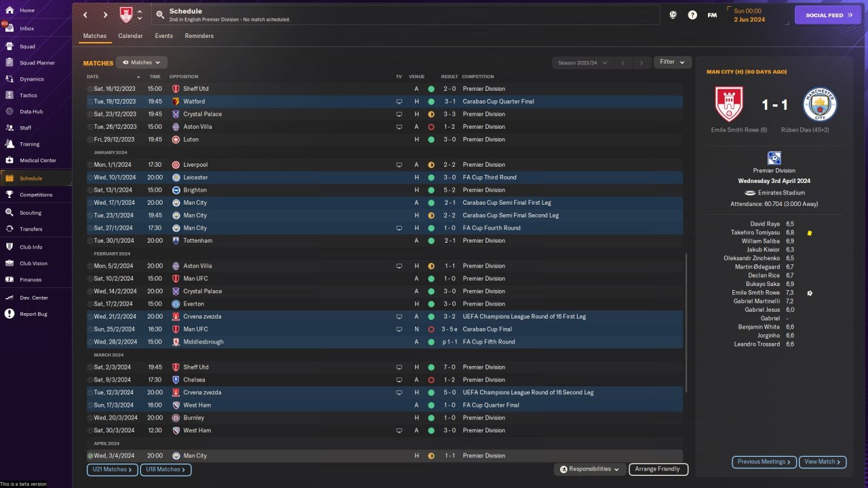Open the Inbox envelope icon
The width and height of the screenshot is (868, 488).
[9, 28]
